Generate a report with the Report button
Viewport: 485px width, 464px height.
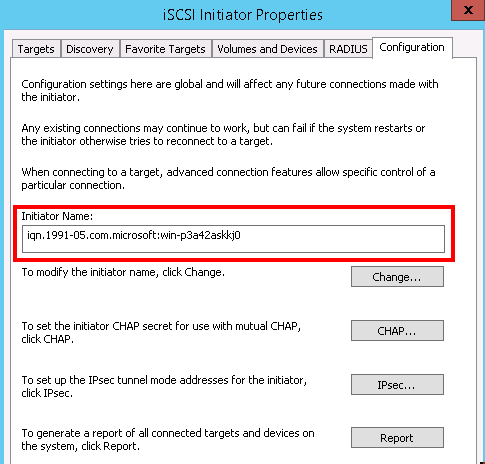[x=397, y=437]
